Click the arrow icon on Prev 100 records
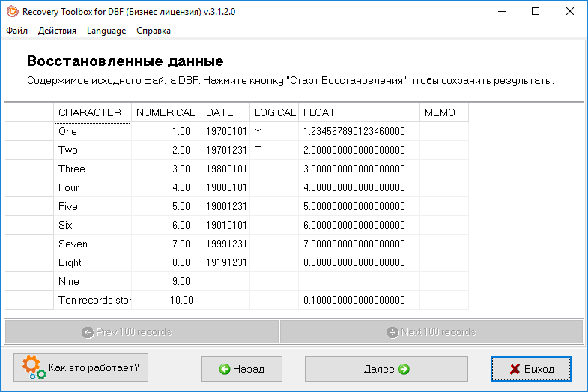Screen dimensions: 588x392 click(x=88, y=332)
